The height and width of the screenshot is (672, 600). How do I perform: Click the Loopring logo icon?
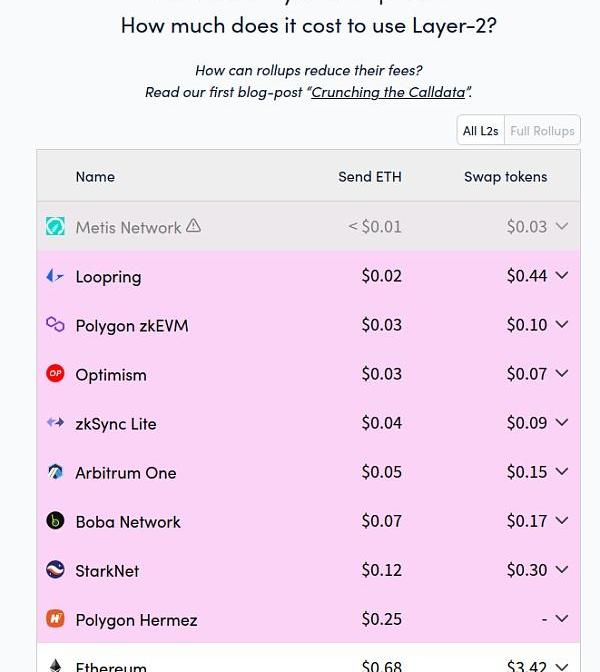pos(55,276)
